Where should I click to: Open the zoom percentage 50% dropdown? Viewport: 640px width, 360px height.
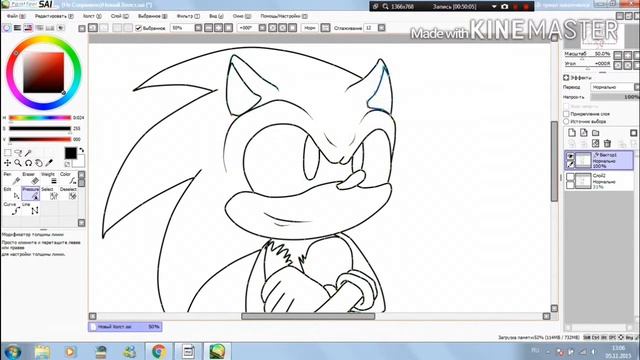(x=198, y=28)
